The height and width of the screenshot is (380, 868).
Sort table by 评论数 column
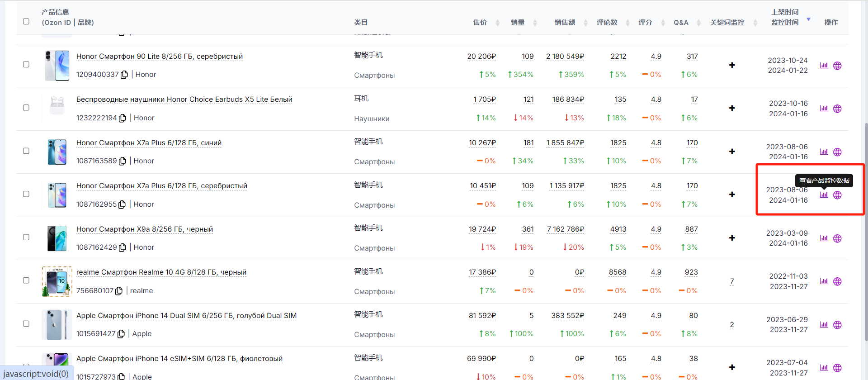(627, 23)
